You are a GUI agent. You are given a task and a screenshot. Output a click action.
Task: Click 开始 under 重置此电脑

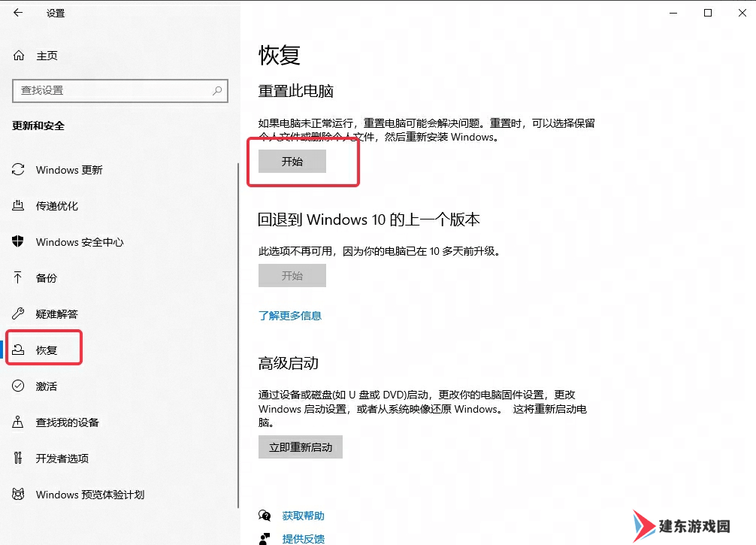[x=292, y=161]
